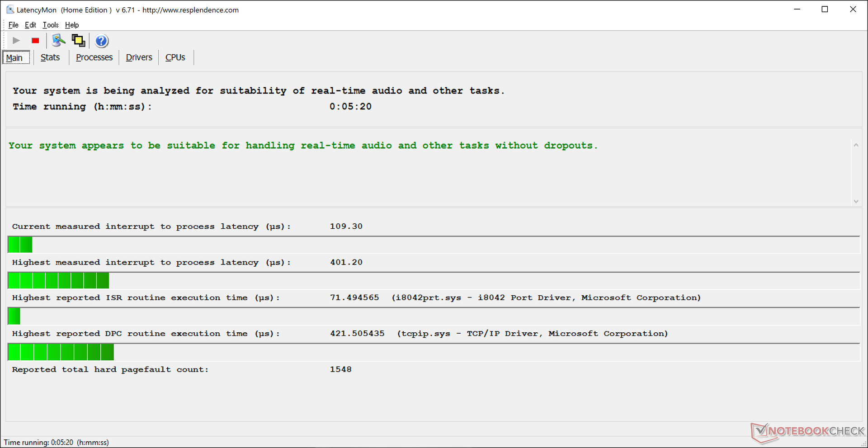Viewport: 868px width, 448px height.
Task: Open the Tools menu
Action: tap(51, 25)
